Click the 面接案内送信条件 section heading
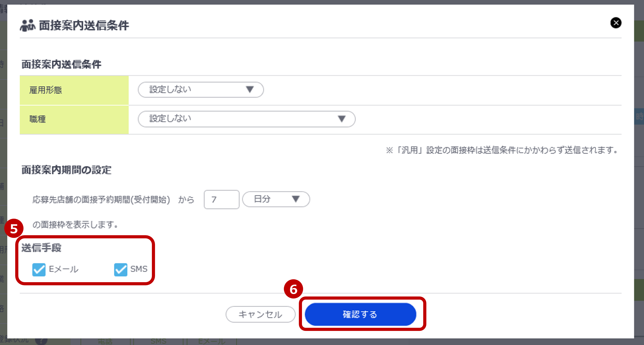The image size is (644, 345). 62,64
